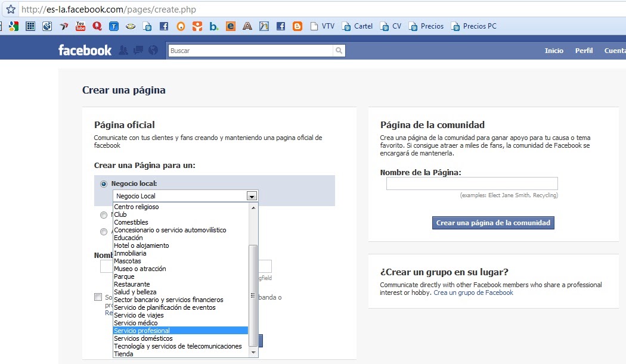
Task: Choose Hotel o alojamiento option
Action: pyautogui.click(x=181, y=245)
